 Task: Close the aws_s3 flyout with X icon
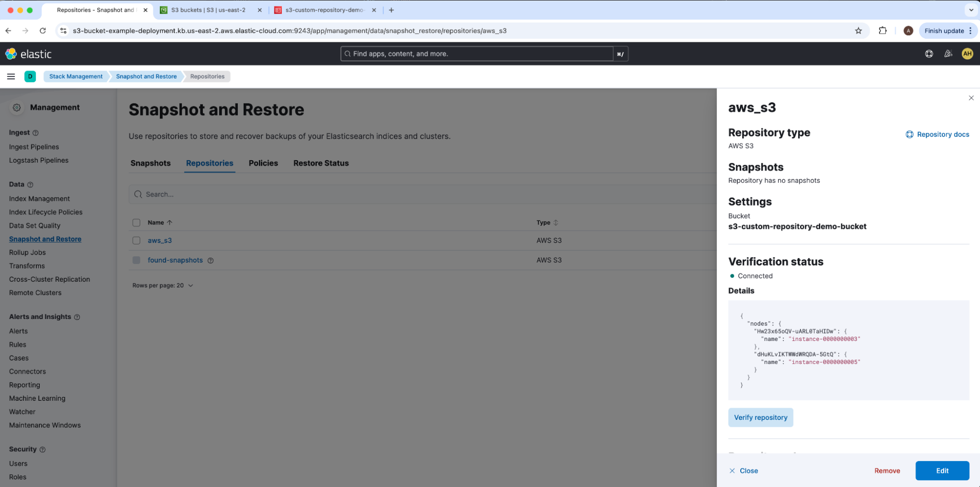971,98
